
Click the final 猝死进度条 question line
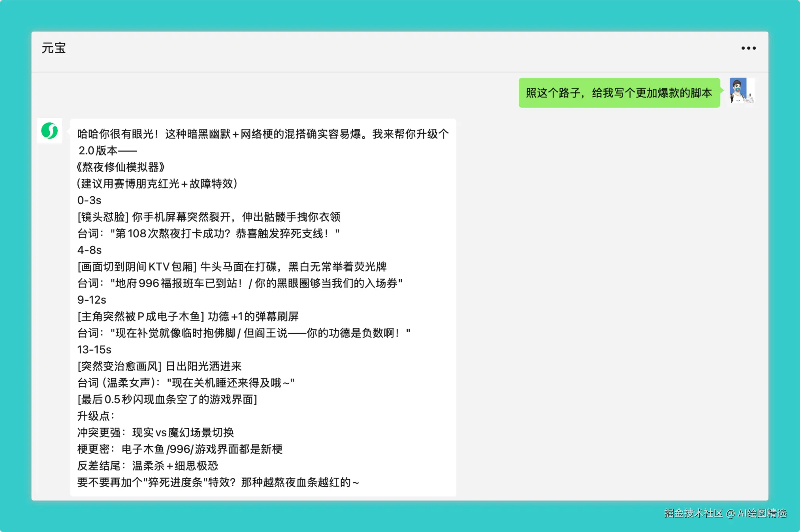click(218, 482)
